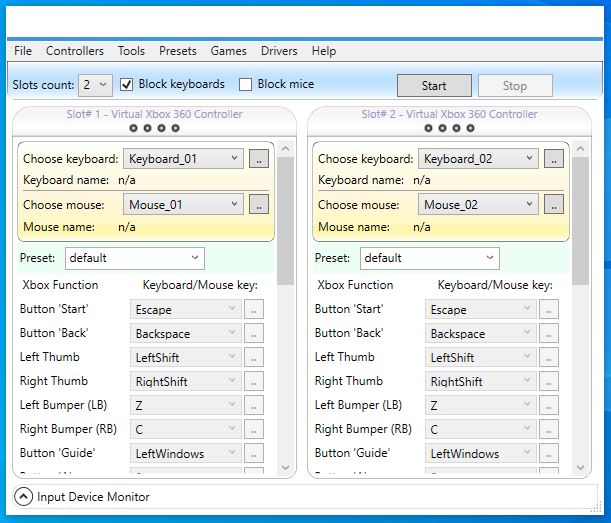Click browse button next to Mouse_01 dropdown
The image size is (611, 523).
tap(259, 205)
